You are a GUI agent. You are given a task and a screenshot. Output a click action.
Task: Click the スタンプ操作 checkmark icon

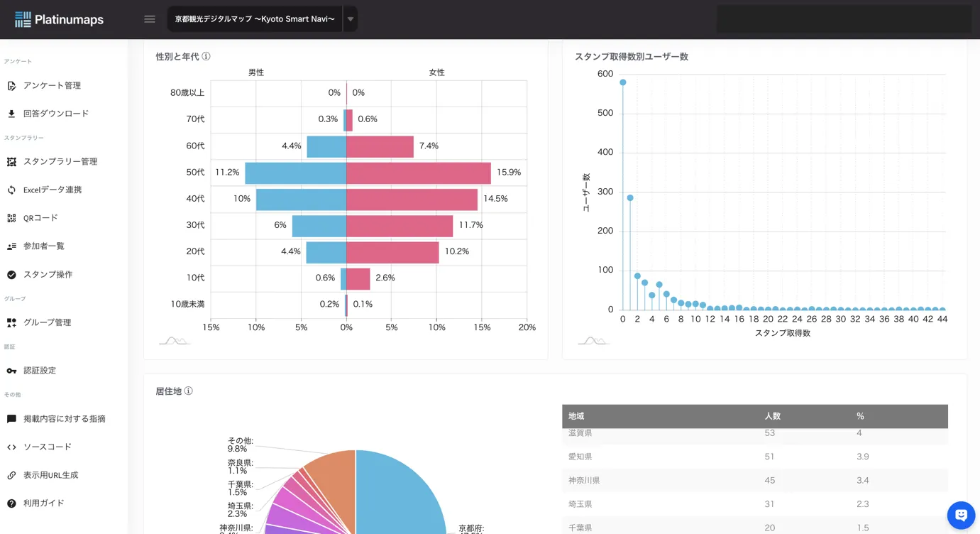pos(11,275)
